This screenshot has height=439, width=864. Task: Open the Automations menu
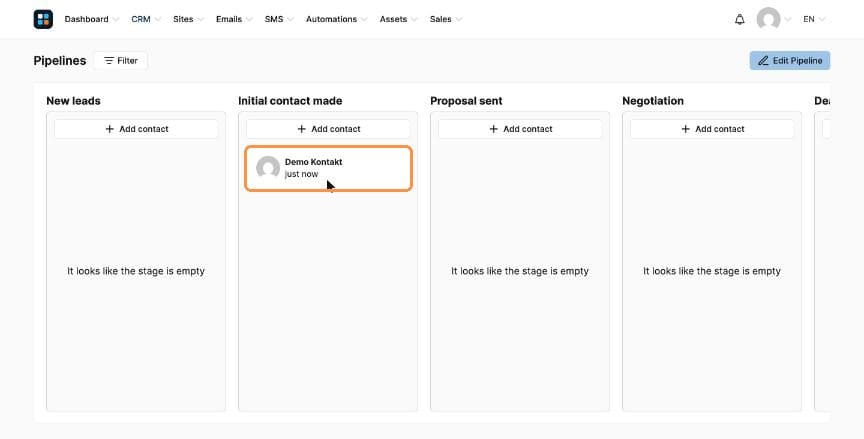point(337,19)
